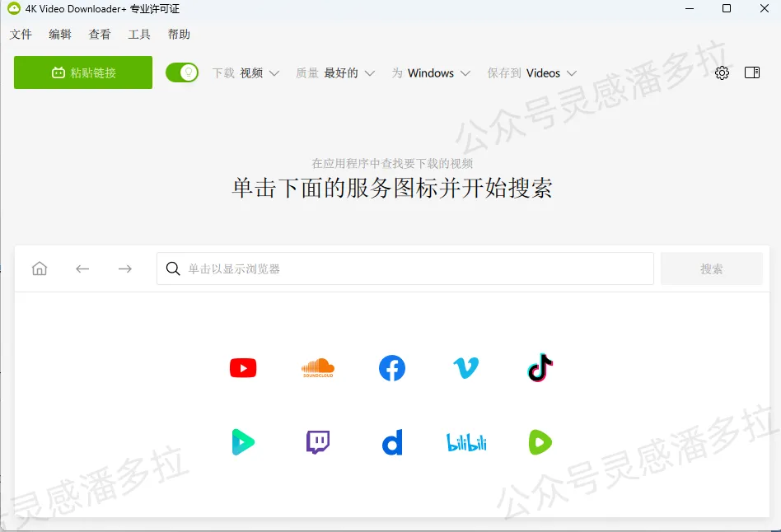Go to browser home page
The height and width of the screenshot is (532, 781).
click(40, 268)
